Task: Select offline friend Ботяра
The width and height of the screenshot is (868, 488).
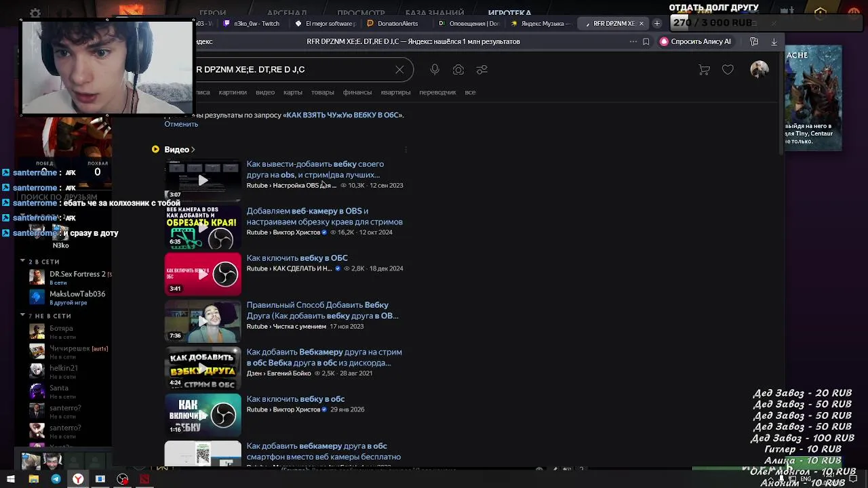Action: pyautogui.click(x=71, y=331)
